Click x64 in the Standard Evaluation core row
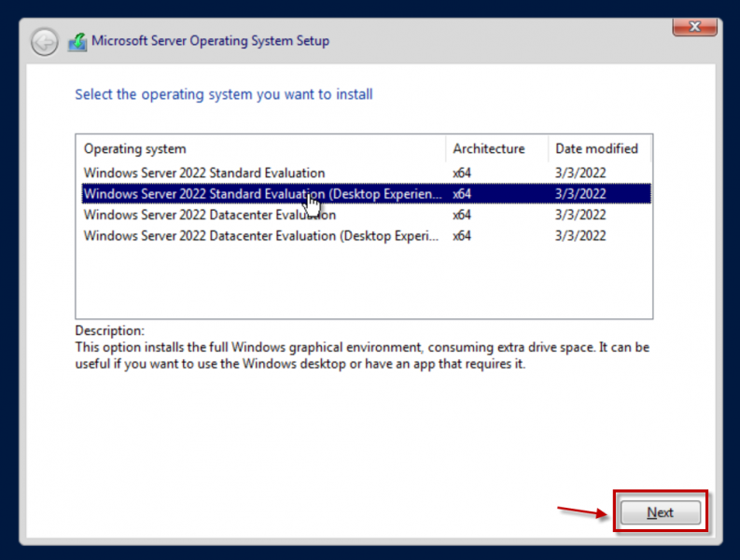Image resolution: width=740 pixels, height=560 pixels. coord(462,173)
